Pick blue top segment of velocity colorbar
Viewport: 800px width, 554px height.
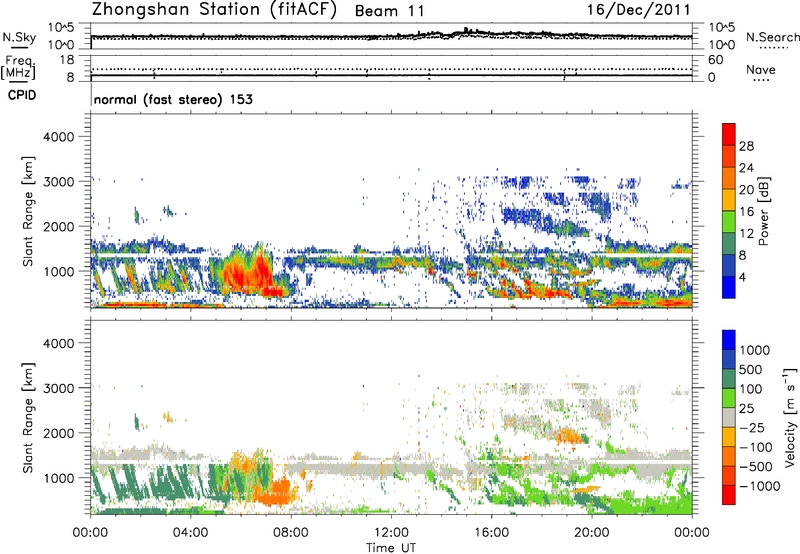[729, 340]
